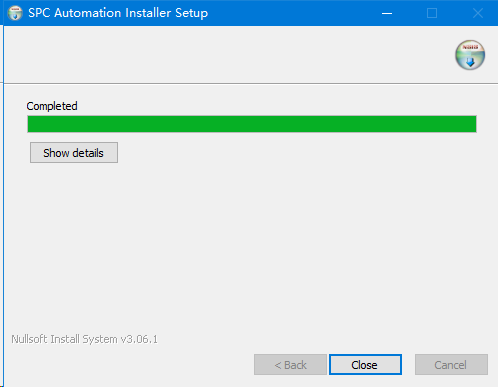Close the window using the title bar X
The height and width of the screenshot is (387, 498).
(478, 13)
